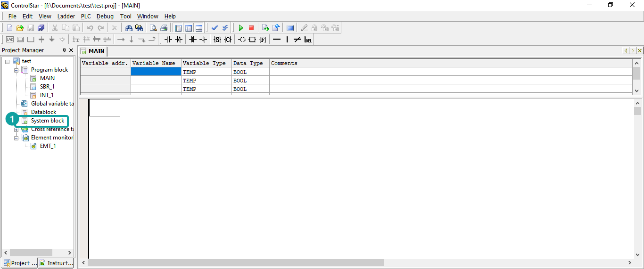Image resolution: width=644 pixels, height=269 pixels.
Task: Select the SBR_1 subroutine in tree
Action: tap(47, 87)
